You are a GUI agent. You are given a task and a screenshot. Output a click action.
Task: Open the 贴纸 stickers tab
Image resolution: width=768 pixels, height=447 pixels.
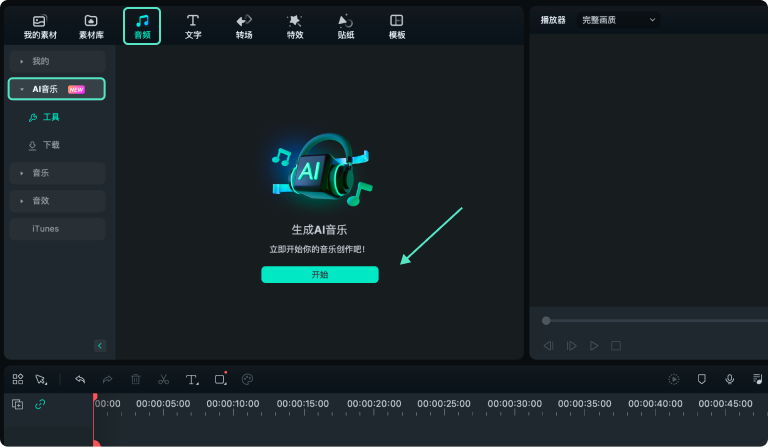[346, 27]
